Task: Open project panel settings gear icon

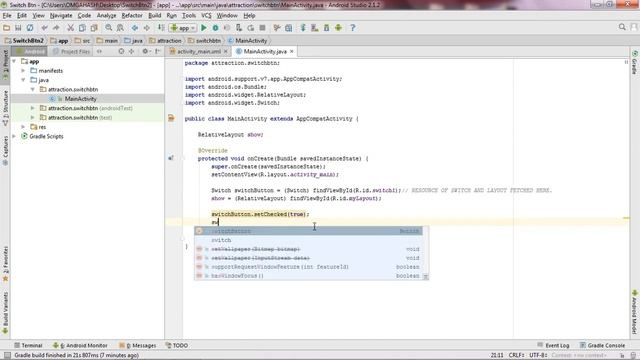Action: tap(145, 51)
